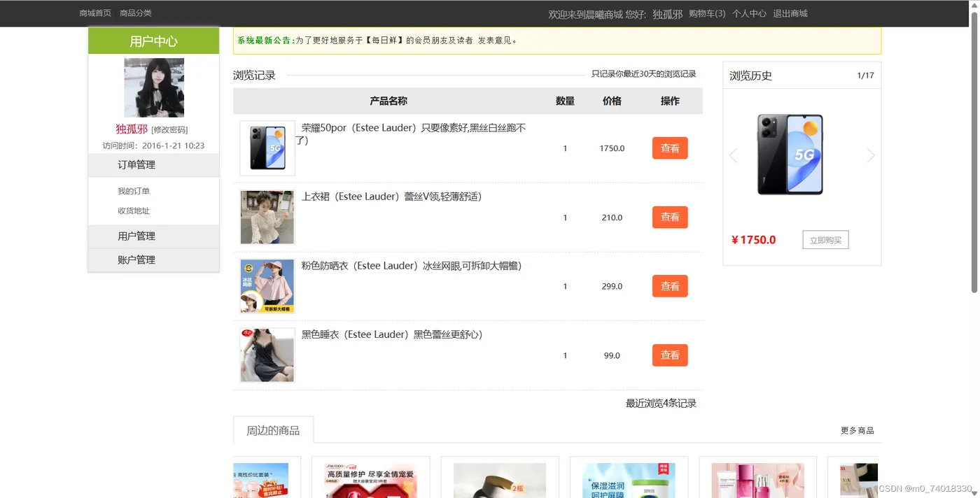
Task: Click the 黑色睡衣 product thumbnail
Action: pos(267,355)
